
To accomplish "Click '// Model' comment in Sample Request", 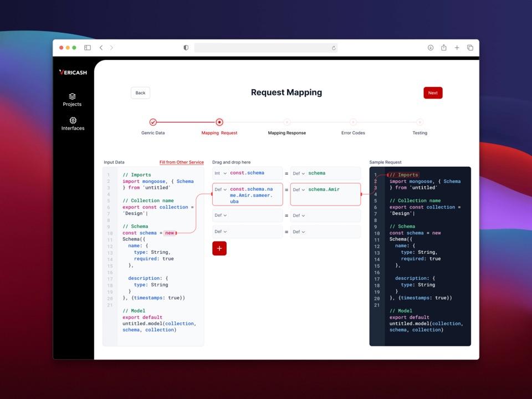I will 401,311.
